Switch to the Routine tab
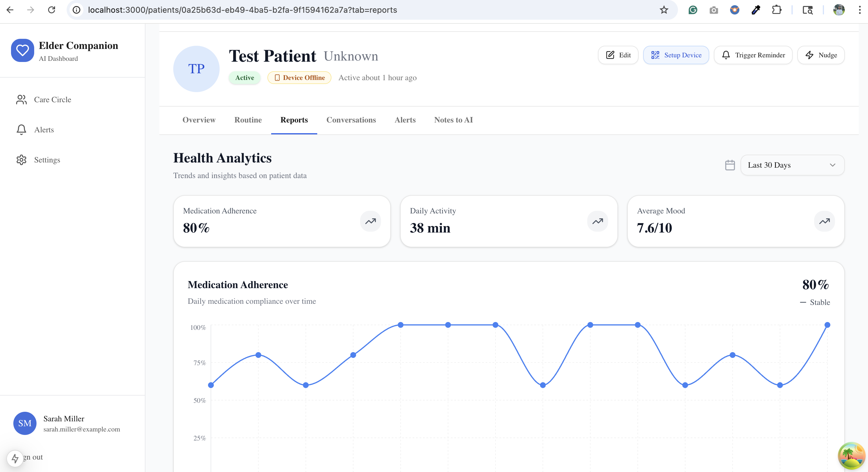 [248, 120]
